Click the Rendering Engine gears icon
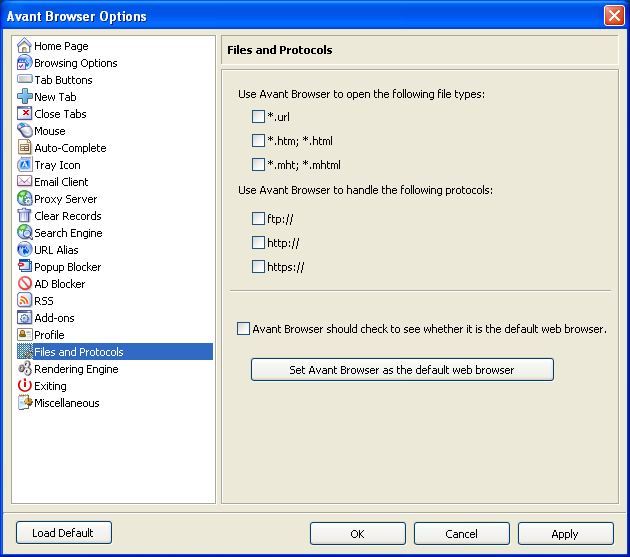630x557 pixels. pyautogui.click(x=24, y=369)
